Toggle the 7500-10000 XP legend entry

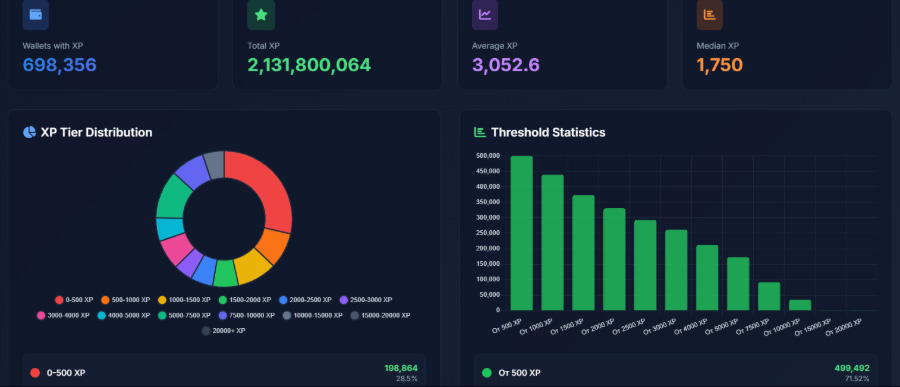pyautogui.click(x=249, y=315)
